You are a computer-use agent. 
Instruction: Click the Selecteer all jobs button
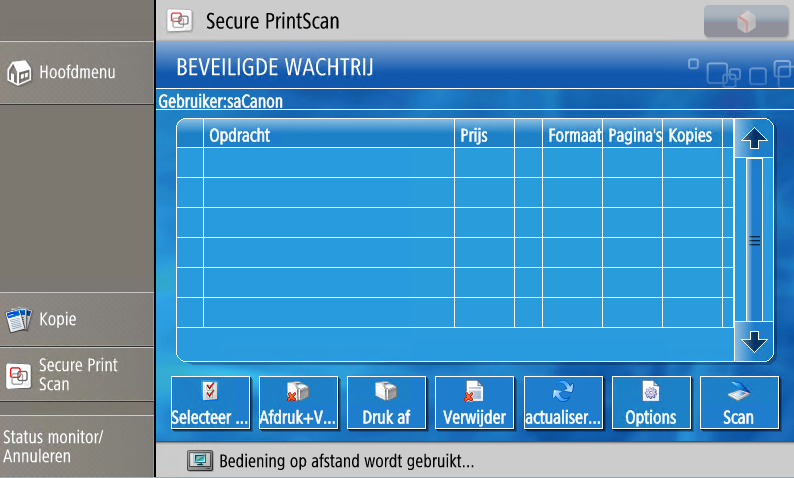(x=211, y=403)
